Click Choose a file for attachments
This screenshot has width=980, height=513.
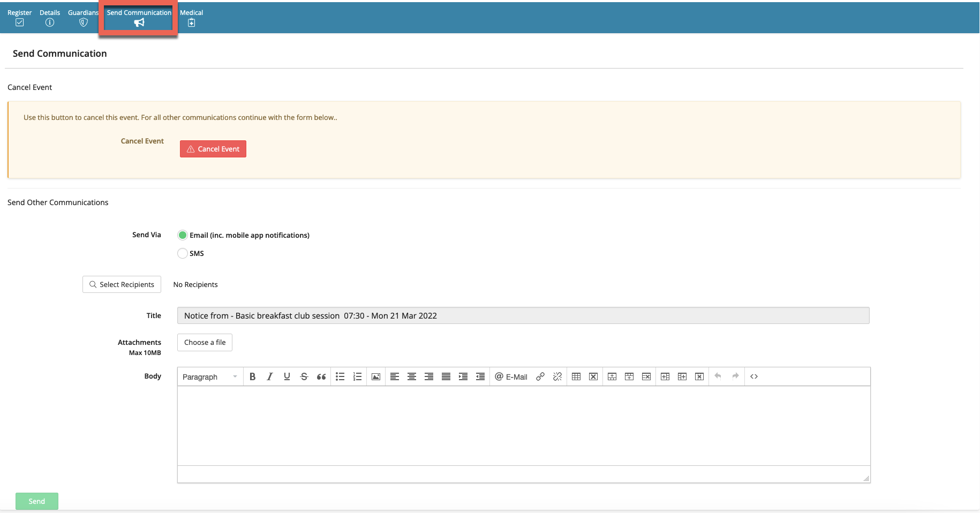pos(205,343)
